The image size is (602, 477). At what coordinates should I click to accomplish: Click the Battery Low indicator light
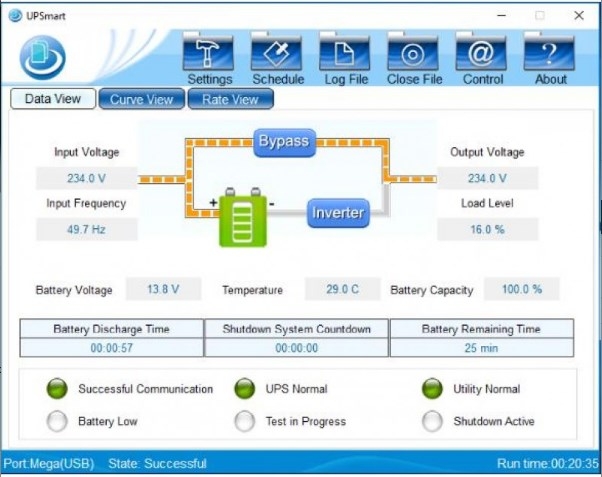point(58,421)
